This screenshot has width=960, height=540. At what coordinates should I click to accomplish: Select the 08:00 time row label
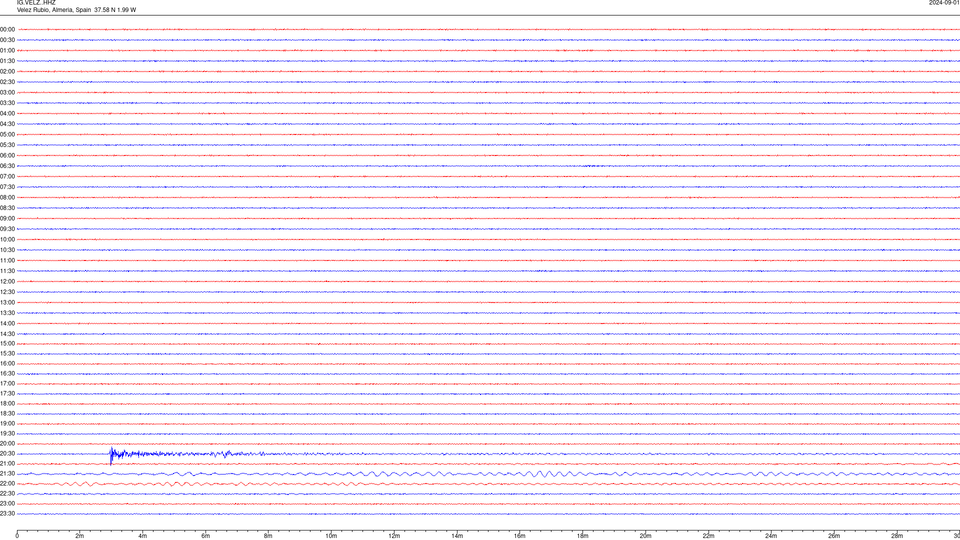pyautogui.click(x=7, y=197)
